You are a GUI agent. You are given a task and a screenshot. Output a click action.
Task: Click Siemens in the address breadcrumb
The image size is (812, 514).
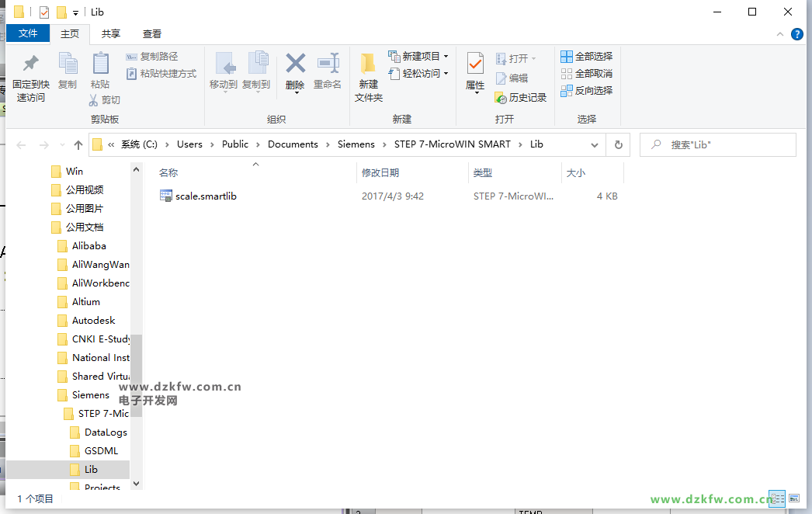click(x=356, y=144)
